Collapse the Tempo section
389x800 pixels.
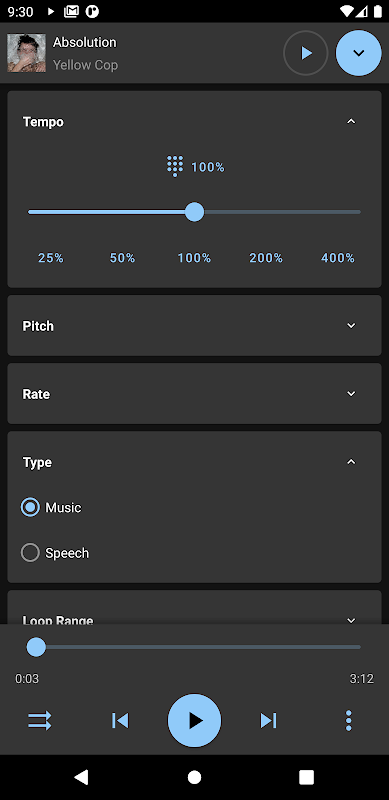point(351,121)
